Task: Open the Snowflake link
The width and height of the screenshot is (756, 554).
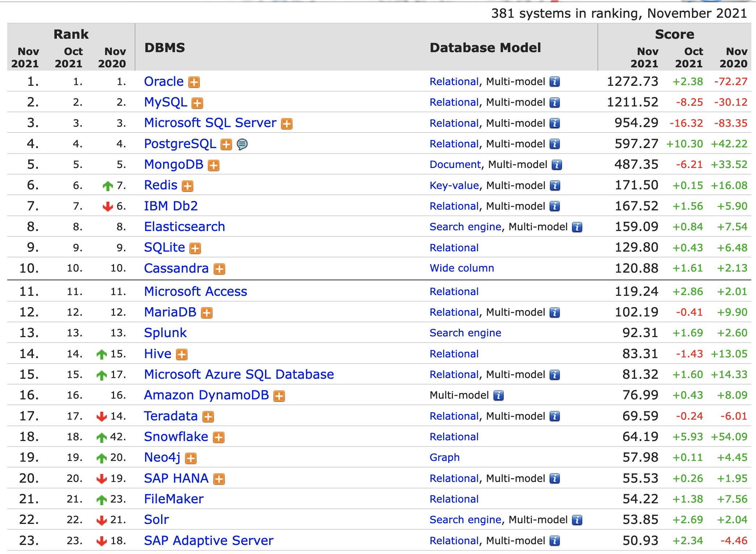Action: pos(176,437)
